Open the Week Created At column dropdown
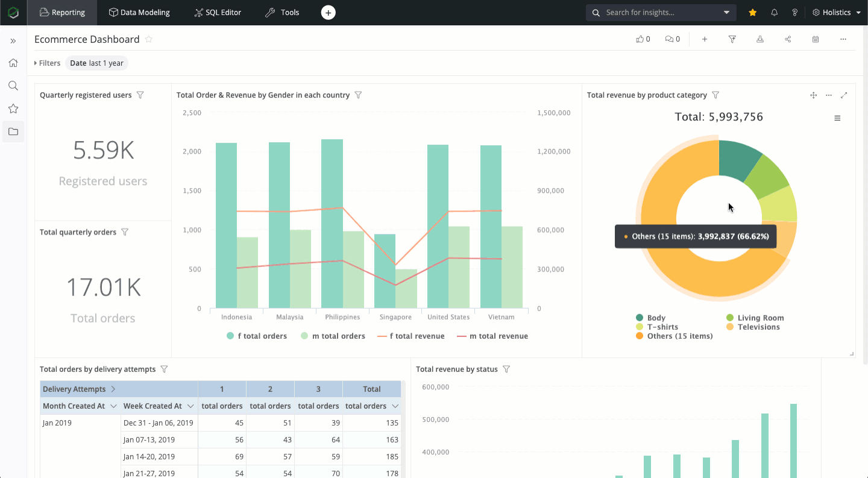Image resolution: width=868 pixels, height=478 pixels. 190,406
